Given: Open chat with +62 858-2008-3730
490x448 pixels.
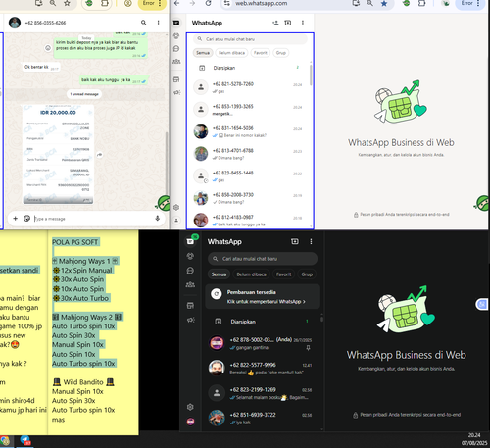Looking at the screenshot, I should 250,198.
